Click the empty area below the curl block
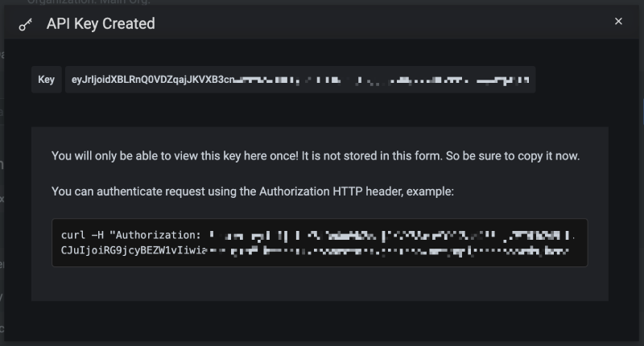Viewport: 644px width, 346px height. (x=320, y=284)
